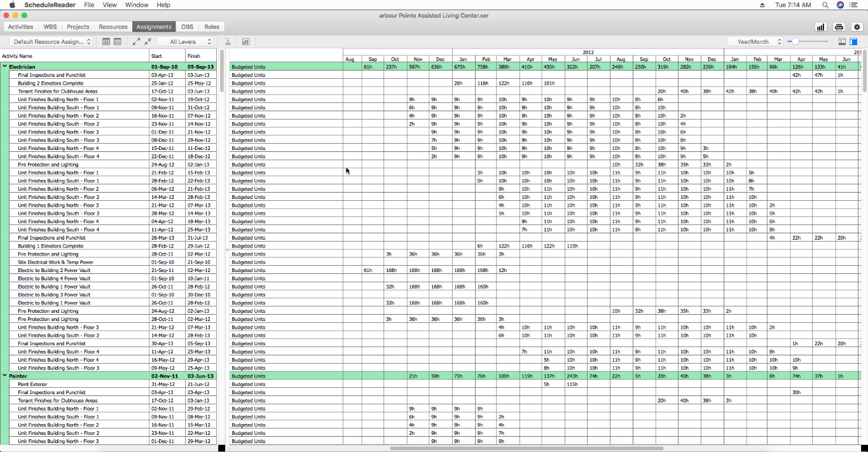Click the Expand All arrows icon
The height and width of the screenshot is (452, 868).
pyautogui.click(x=136, y=41)
